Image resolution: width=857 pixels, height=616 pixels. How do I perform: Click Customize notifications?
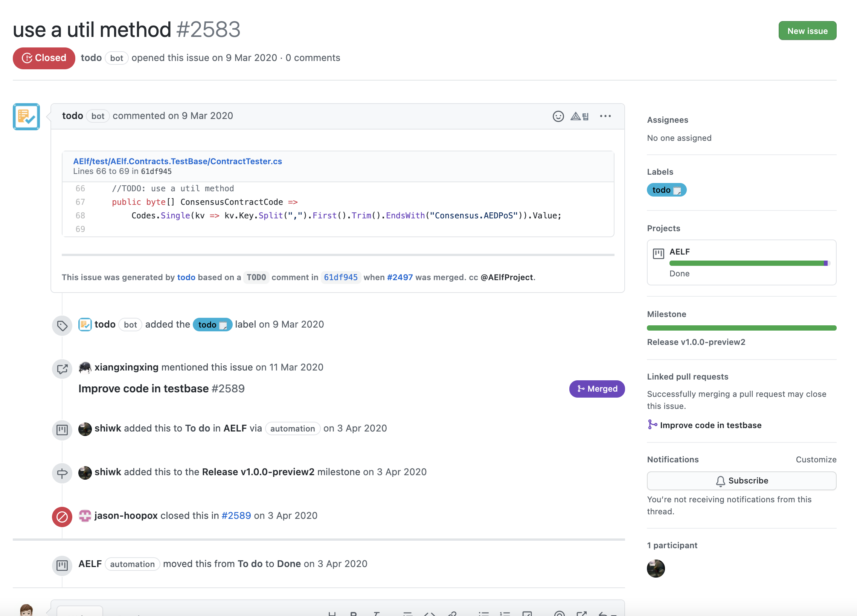pyautogui.click(x=816, y=459)
